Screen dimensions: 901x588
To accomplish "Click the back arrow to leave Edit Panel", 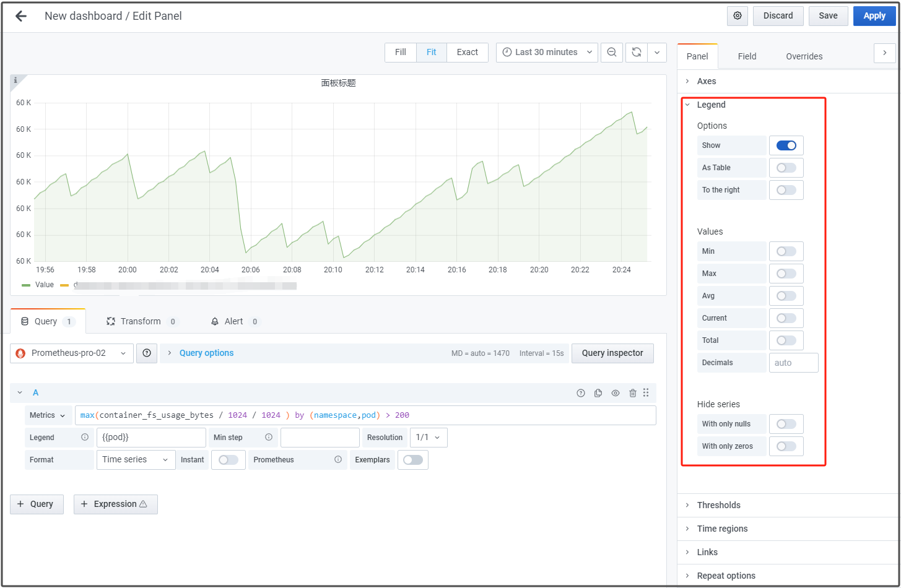I will point(21,16).
